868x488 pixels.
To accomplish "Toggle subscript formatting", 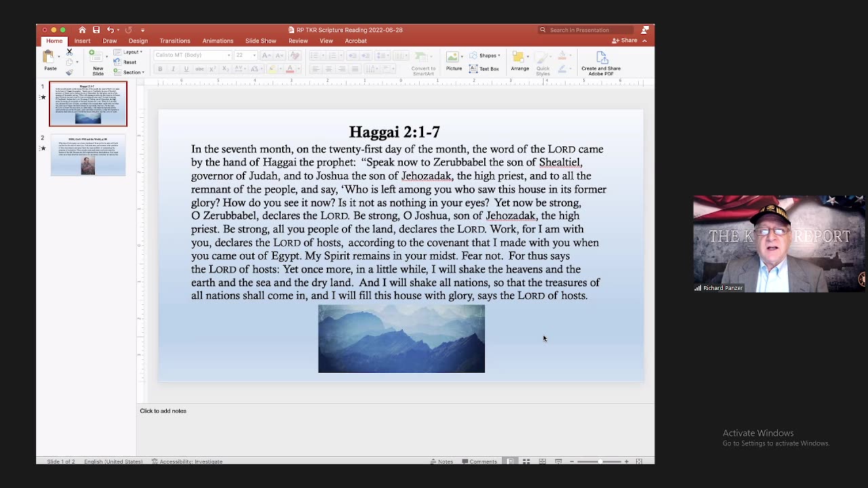I will 226,69.
